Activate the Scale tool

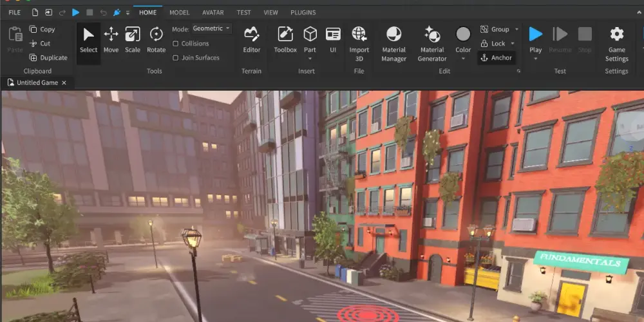tap(133, 40)
